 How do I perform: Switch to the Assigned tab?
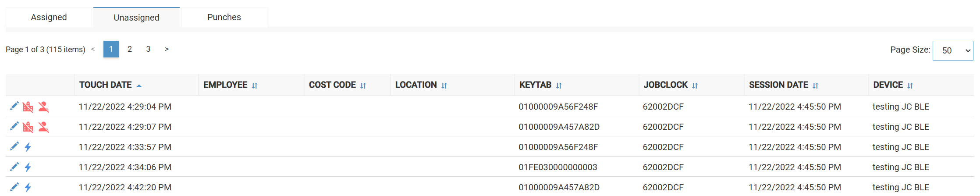click(x=49, y=17)
